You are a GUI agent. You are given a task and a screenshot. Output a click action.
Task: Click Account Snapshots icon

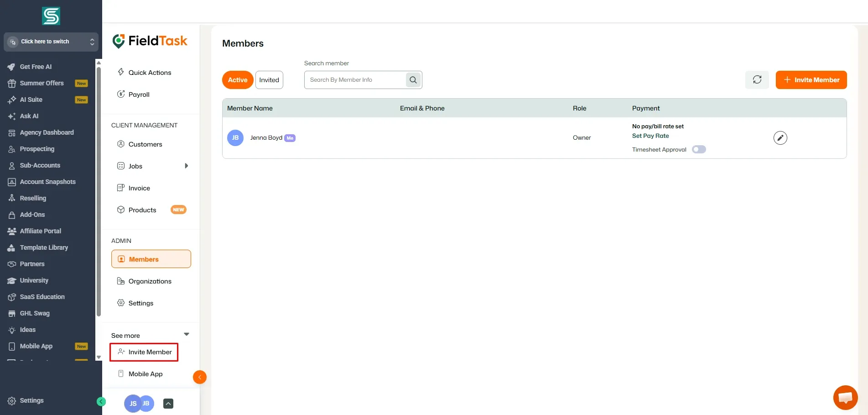click(12, 182)
